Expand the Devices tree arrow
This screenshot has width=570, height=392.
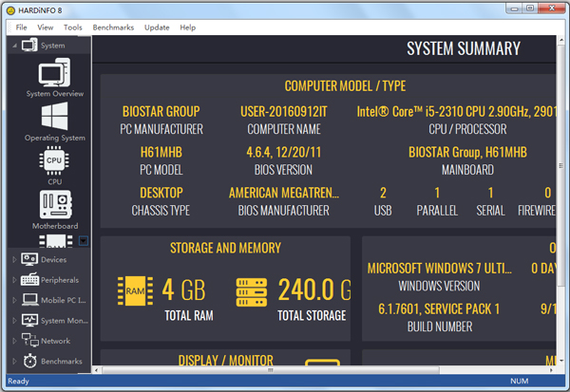pyautogui.click(x=14, y=259)
